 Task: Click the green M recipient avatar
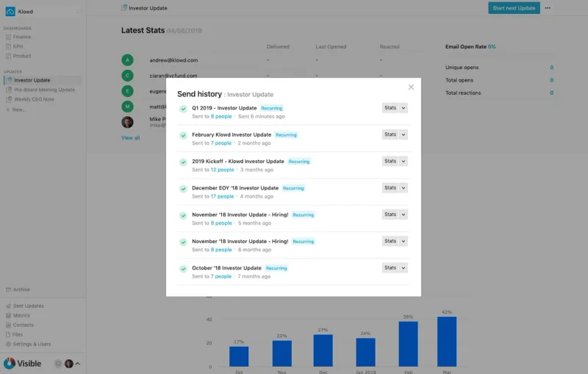127,107
